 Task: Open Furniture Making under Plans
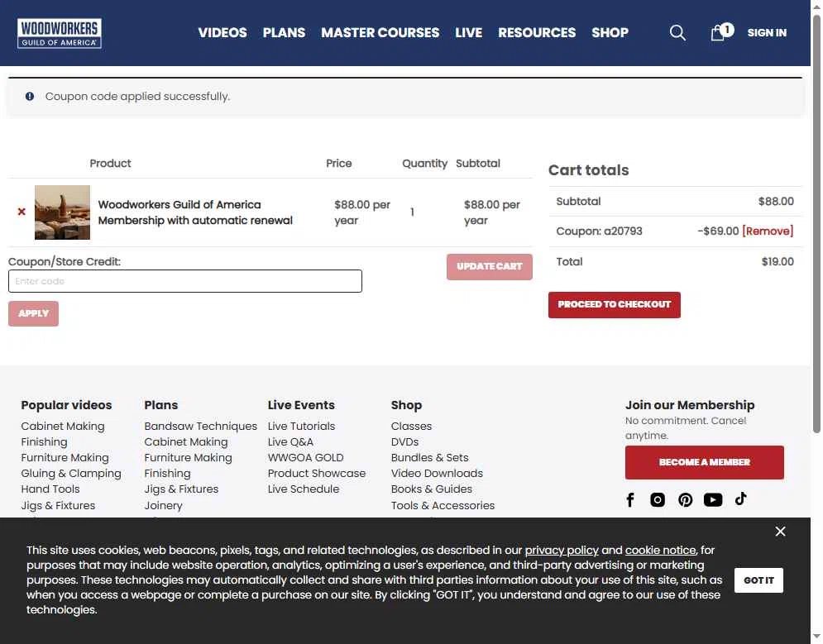(188, 457)
